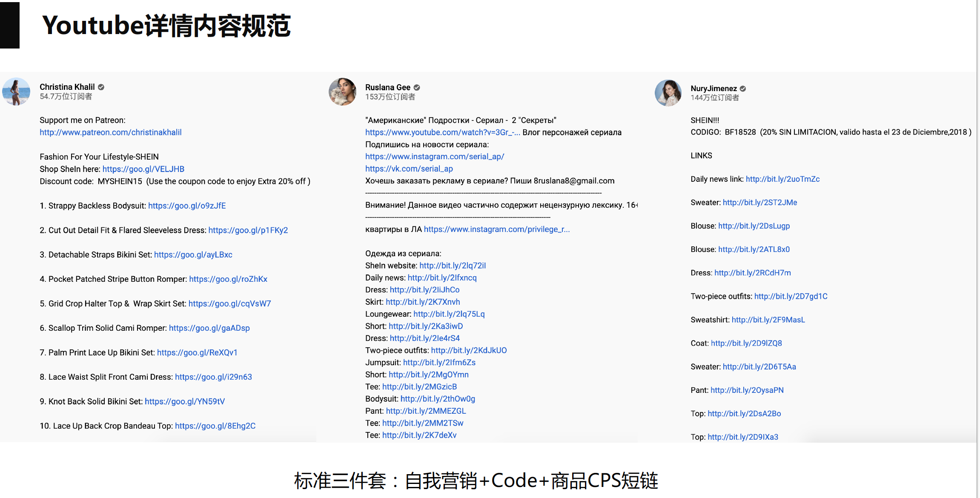
Task: Open Nury's Pant link bit.ly/2OysaPN
Action: [x=747, y=390]
